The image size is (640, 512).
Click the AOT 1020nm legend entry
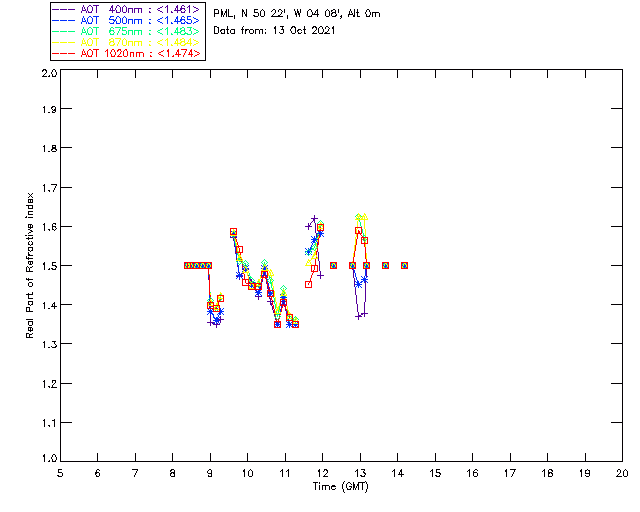[126, 53]
